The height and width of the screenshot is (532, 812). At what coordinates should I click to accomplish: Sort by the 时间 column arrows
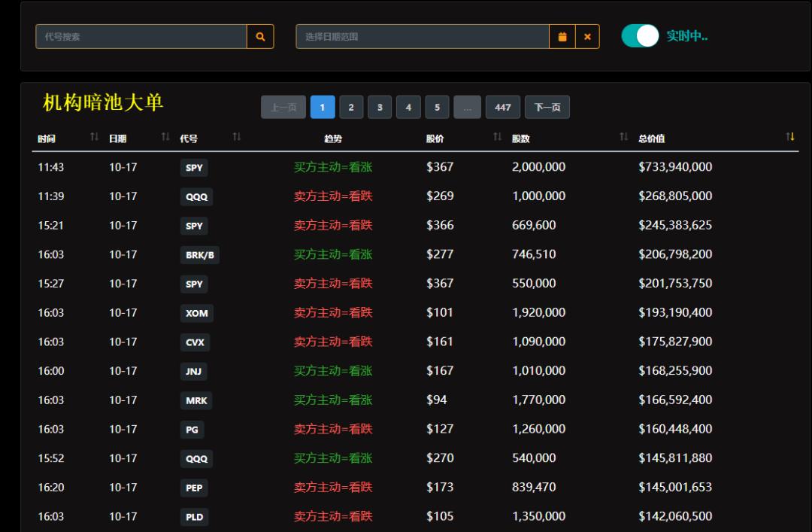pos(94,136)
